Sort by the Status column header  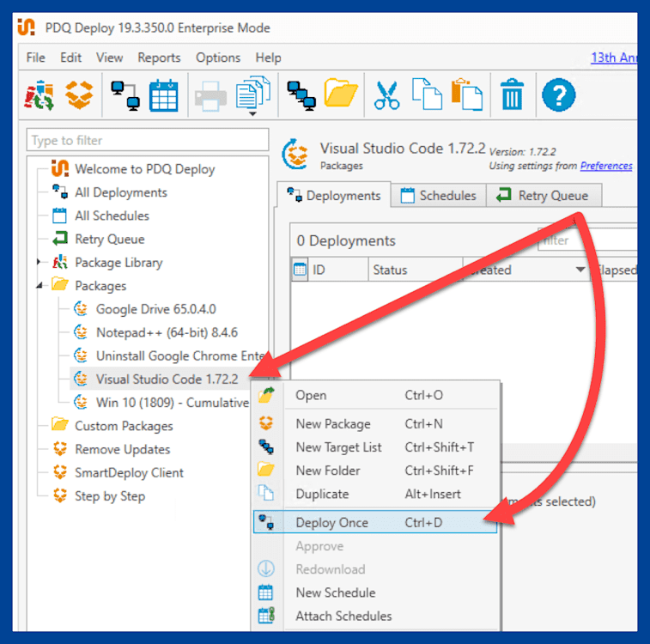pos(416,270)
